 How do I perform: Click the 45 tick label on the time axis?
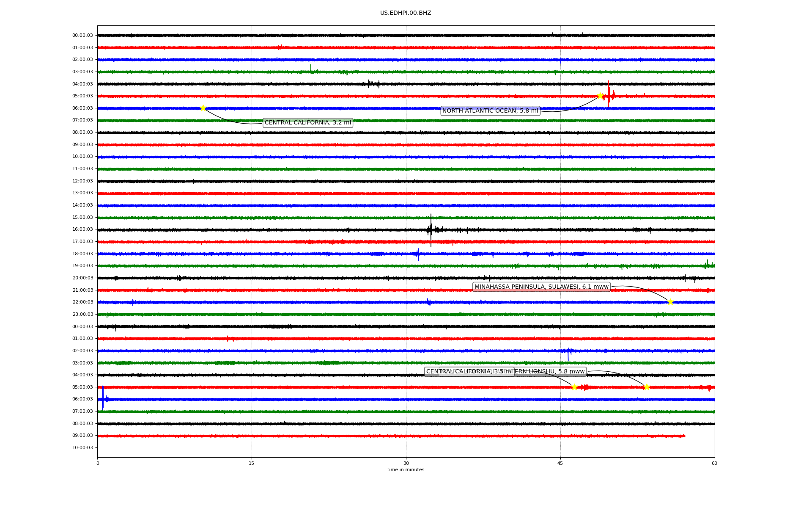click(x=560, y=463)
